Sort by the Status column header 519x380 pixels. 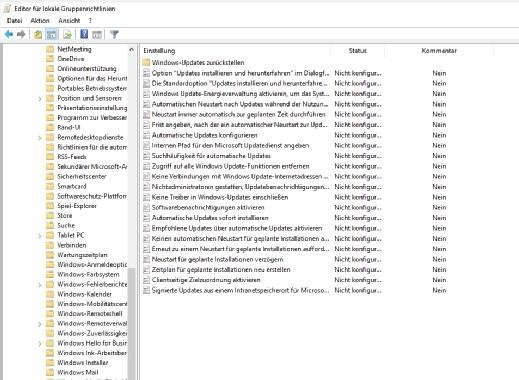(357, 51)
